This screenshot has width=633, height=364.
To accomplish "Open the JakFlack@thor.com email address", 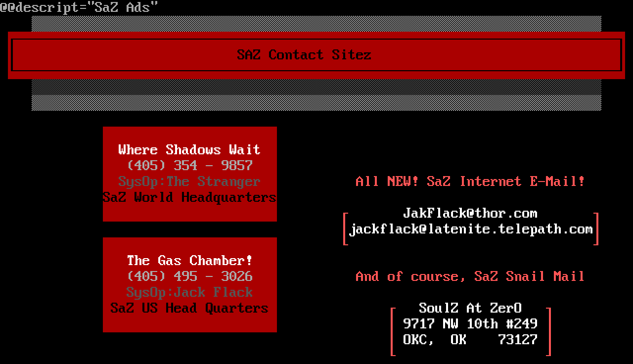I will 470,213.
